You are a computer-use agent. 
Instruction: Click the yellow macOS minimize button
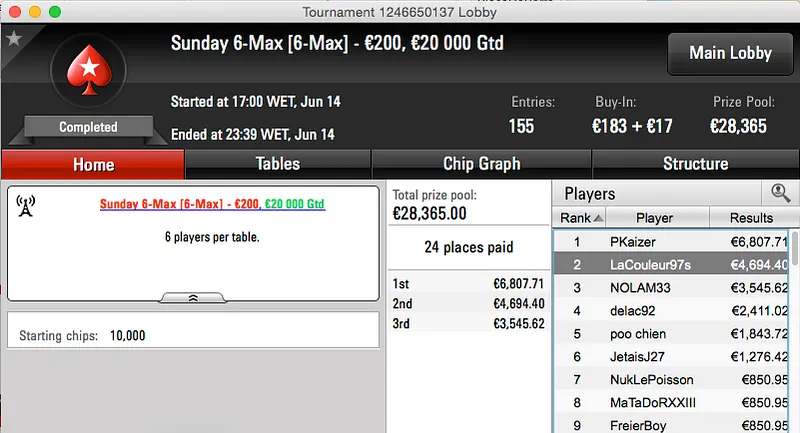tap(34, 11)
